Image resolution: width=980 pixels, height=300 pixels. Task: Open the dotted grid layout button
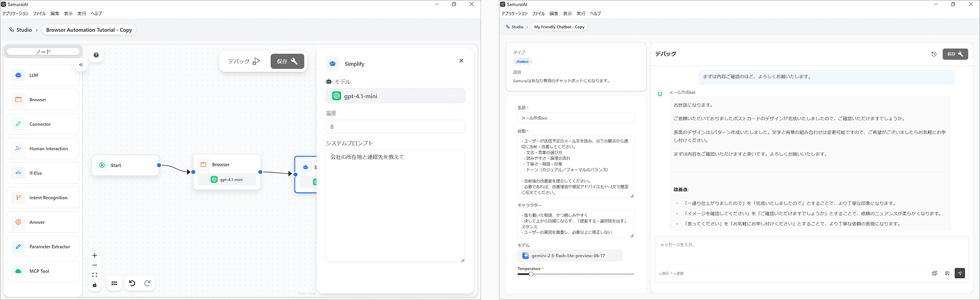pyautogui.click(x=114, y=283)
